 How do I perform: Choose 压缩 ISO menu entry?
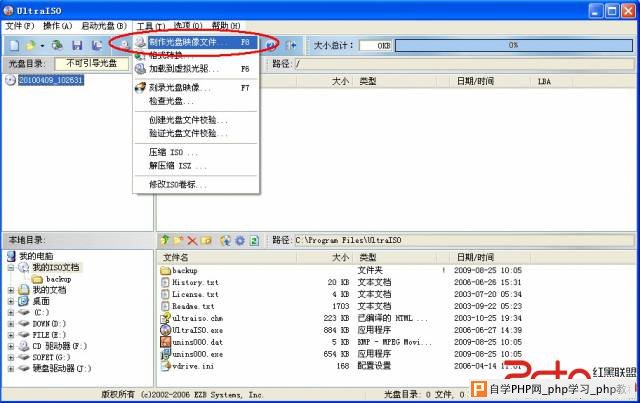coord(196,152)
